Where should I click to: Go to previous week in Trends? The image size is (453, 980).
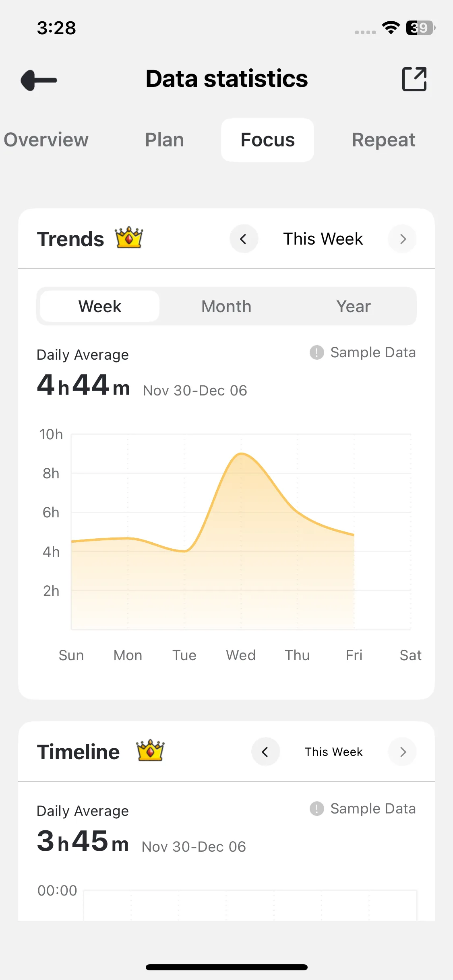(244, 239)
